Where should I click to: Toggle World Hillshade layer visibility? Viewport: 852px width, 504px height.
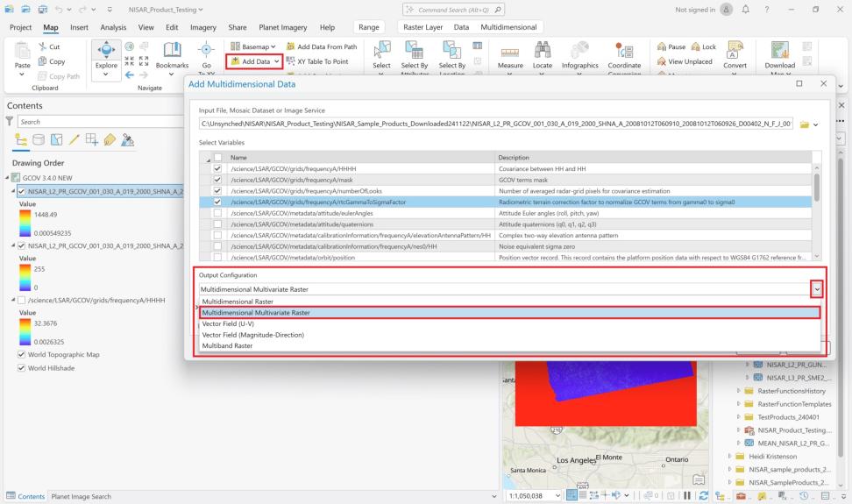click(x=22, y=368)
